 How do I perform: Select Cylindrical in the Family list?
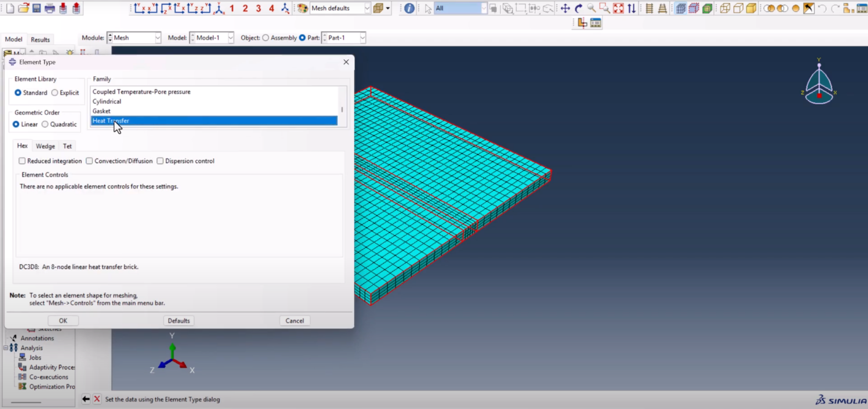pos(107,101)
